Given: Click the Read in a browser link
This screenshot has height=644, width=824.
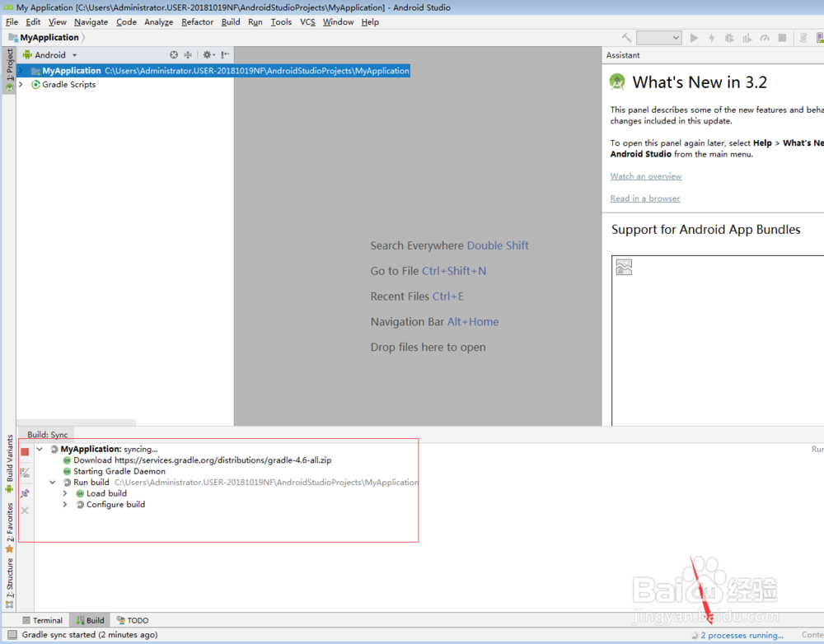Looking at the screenshot, I should click(x=644, y=198).
